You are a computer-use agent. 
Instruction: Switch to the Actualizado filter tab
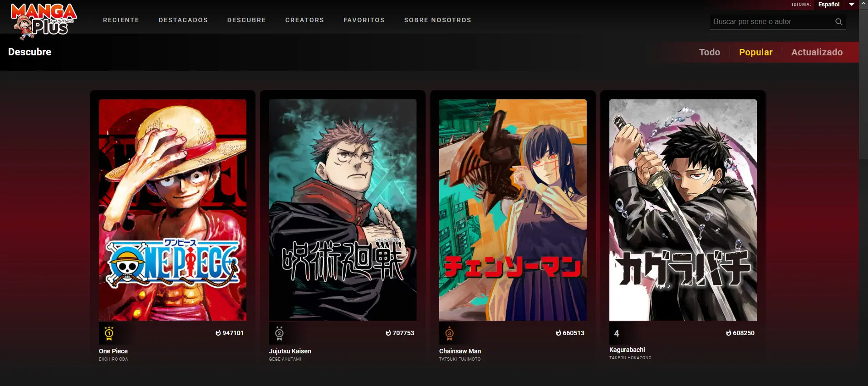point(817,52)
